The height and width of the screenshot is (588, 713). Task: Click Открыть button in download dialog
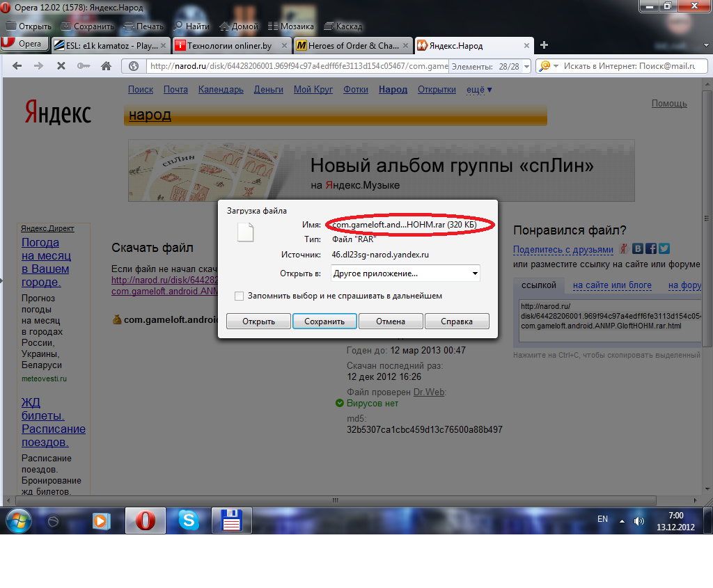[258, 321]
